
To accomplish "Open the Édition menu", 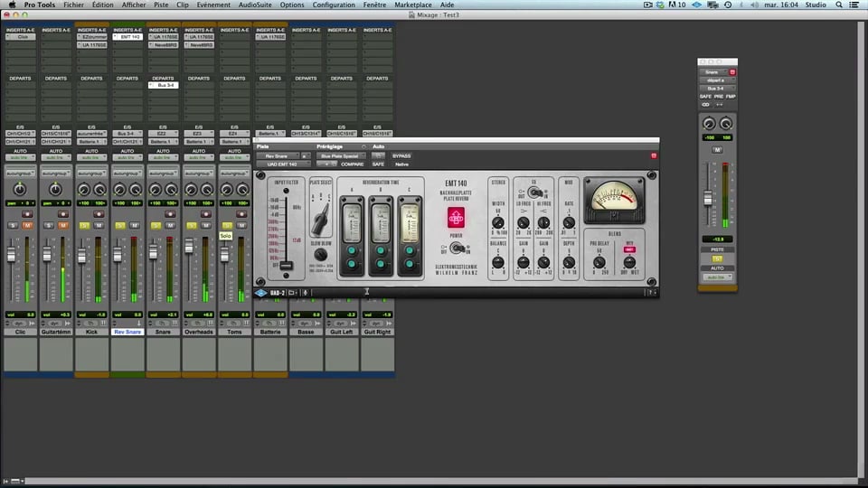I will 102,5.
